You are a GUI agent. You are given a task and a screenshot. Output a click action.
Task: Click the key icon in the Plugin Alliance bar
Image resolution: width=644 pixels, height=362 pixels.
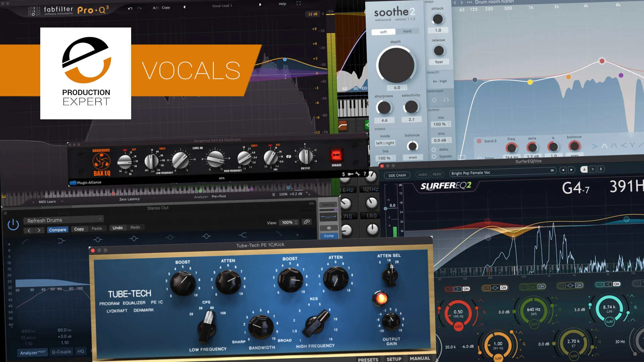pos(350,174)
